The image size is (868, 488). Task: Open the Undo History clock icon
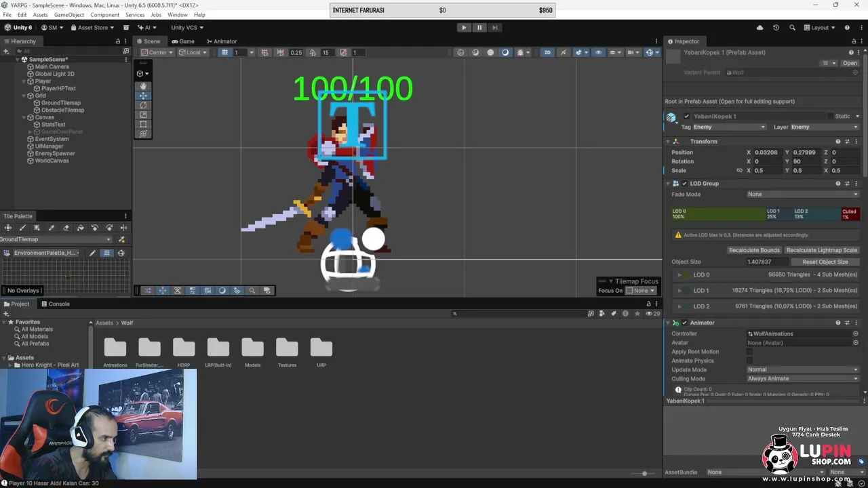click(776, 28)
